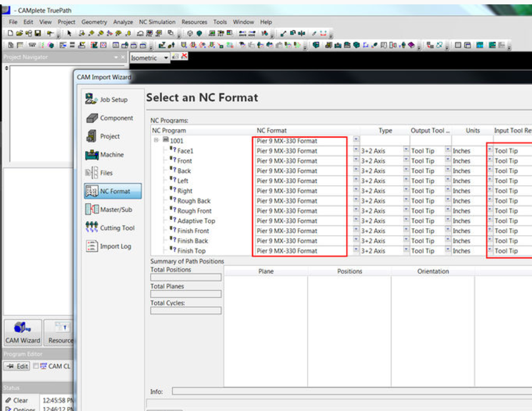The image size is (532, 411).
Task: Click the Clear button in Status panel
Action: [x=17, y=400]
